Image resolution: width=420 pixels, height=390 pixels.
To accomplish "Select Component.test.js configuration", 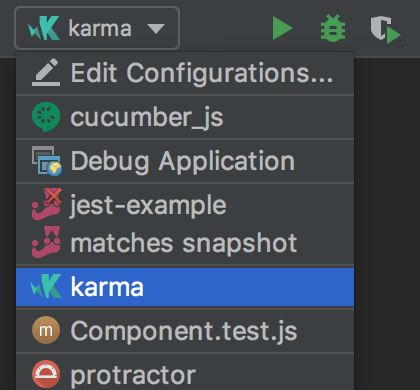I will tap(185, 331).
